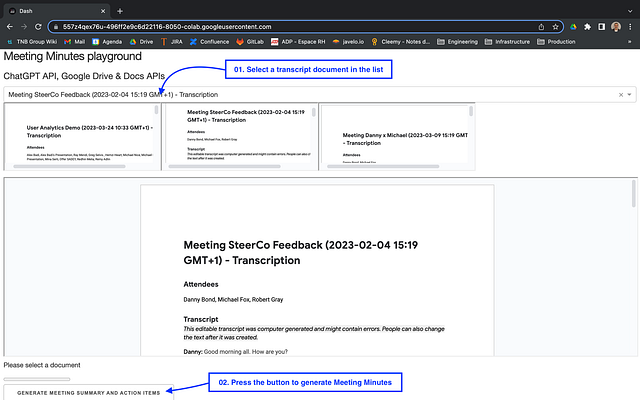Open the javelo.io bookmark

pos(348,42)
